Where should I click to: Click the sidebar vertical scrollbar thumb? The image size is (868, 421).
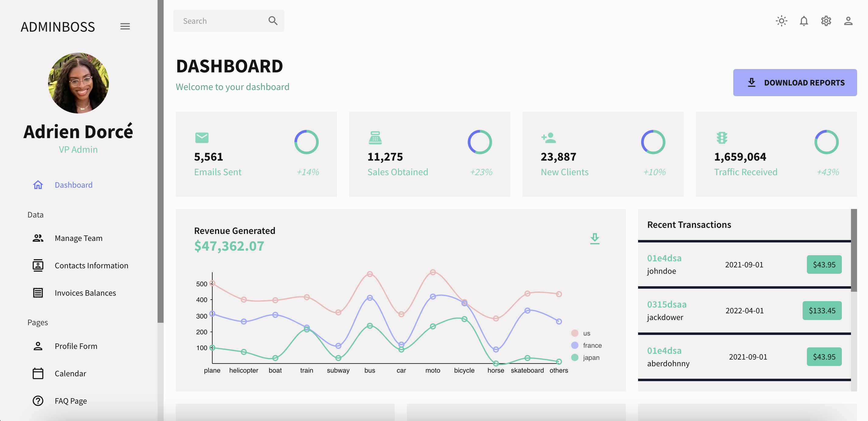160,161
